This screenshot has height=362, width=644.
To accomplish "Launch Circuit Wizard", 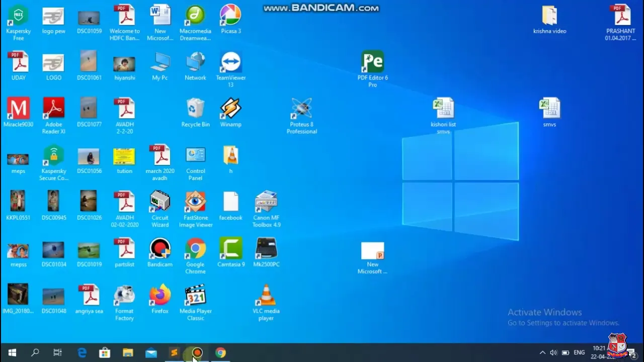I will [x=160, y=210].
